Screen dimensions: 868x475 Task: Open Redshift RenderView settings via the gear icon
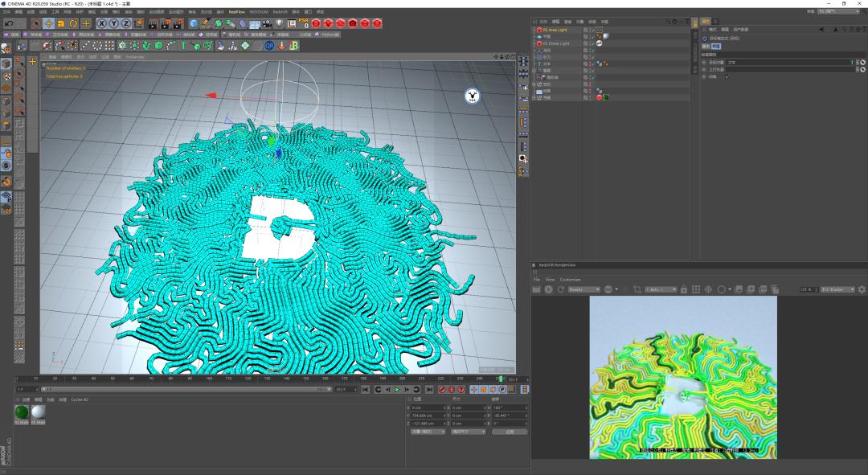[x=861, y=288]
